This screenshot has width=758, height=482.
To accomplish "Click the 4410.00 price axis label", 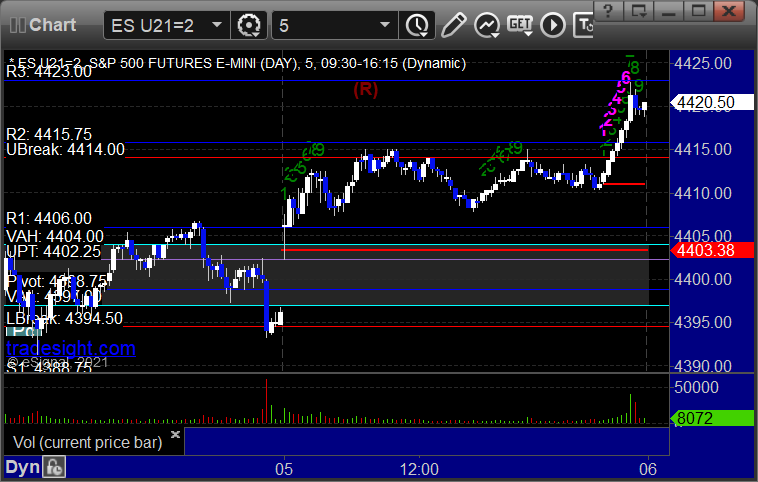I will pos(703,193).
